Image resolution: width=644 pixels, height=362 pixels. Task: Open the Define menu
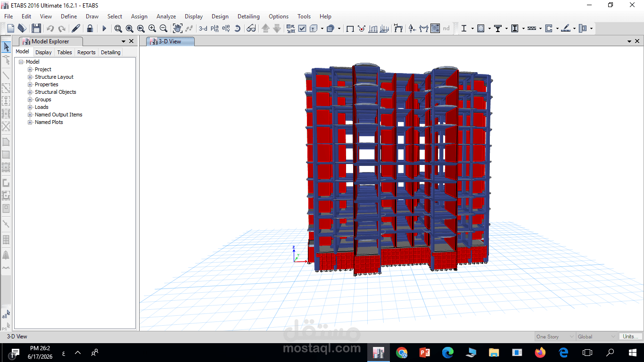(x=69, y=16)
